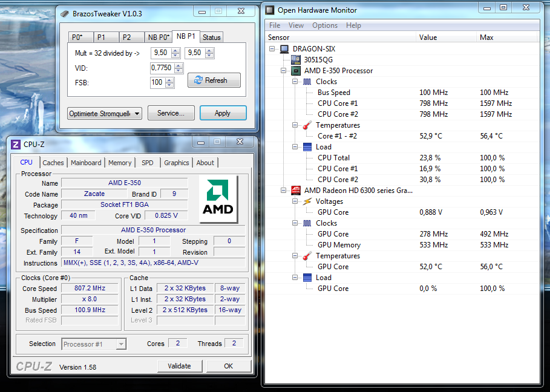Click the CPU Temperatures thermometer icon
Image resolution: width=550 pixels, height=392 pixels.
[x=307, y=125]
